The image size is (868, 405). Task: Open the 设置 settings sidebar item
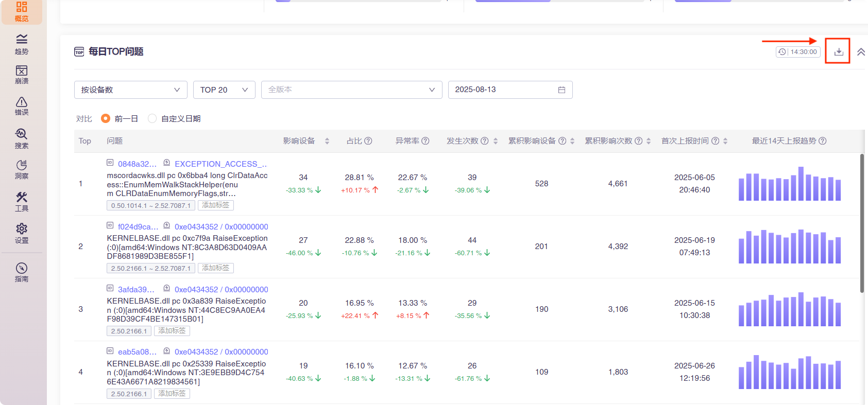pyautogui.click(x=22, y=234)
